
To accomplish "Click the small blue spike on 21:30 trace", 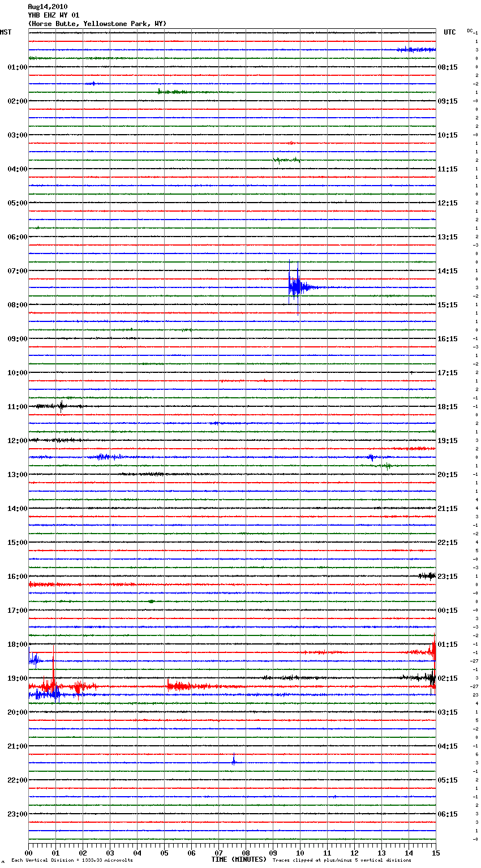I will pyautogui.click(x=234, y=760).
